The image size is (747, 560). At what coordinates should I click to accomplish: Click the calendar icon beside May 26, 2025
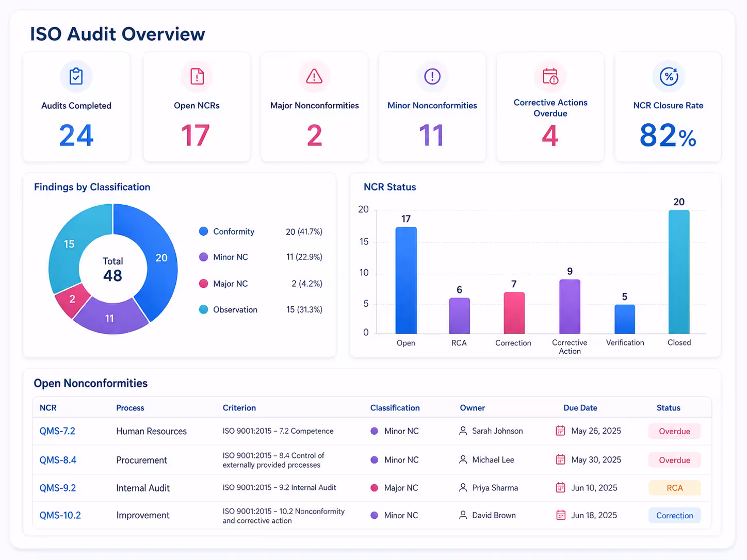(x=560, y=431)
